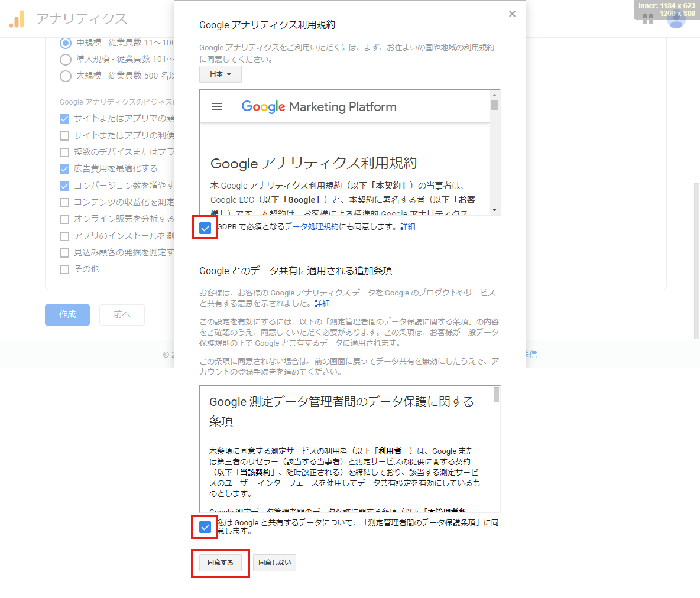Click heading Google アナリティクス利用規約 in dialog title

coord(267,25)
